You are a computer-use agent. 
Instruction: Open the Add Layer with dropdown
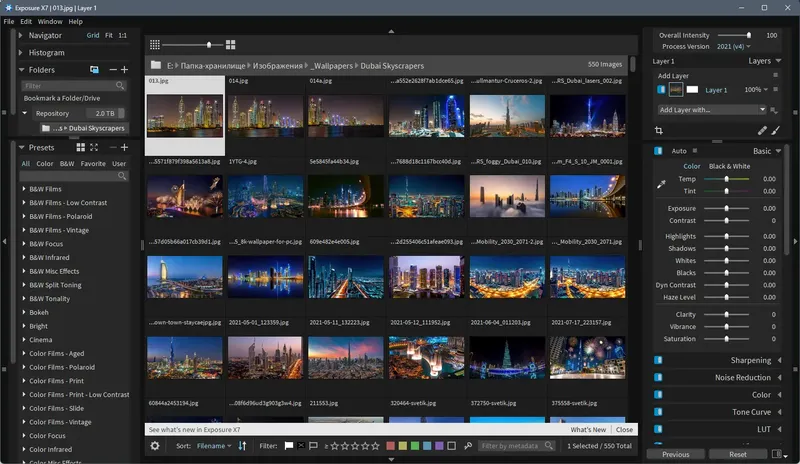[x=713, y=109]
